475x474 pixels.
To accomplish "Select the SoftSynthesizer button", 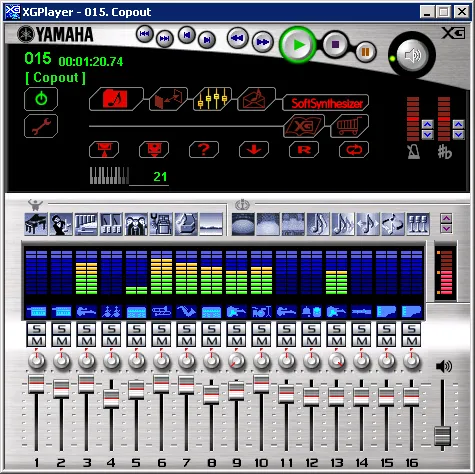I will [x=326, y=103].
